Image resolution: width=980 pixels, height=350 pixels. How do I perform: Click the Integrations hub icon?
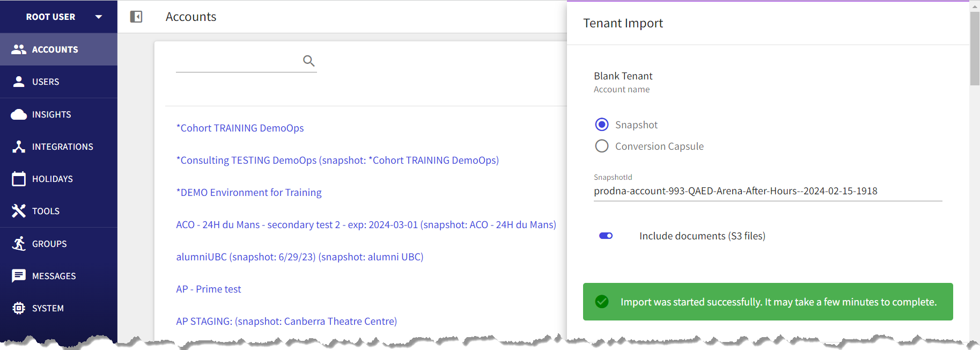[x=19, y=147]
